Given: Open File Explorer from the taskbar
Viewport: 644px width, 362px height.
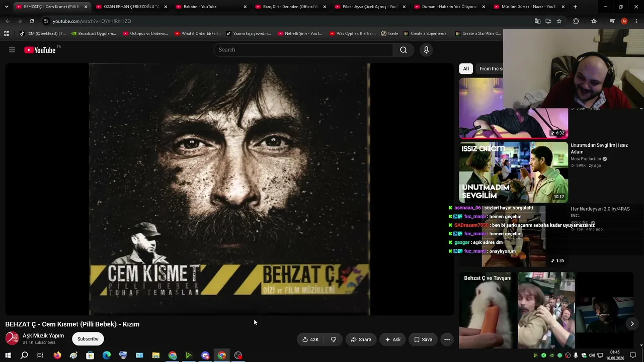Looking at the screenshot, I should click(x=156, y=355).
